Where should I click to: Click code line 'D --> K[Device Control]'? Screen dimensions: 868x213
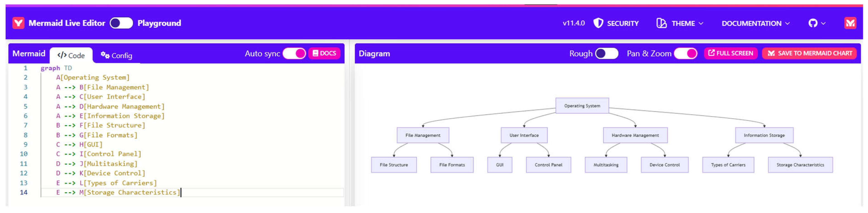tap(100, 173)
